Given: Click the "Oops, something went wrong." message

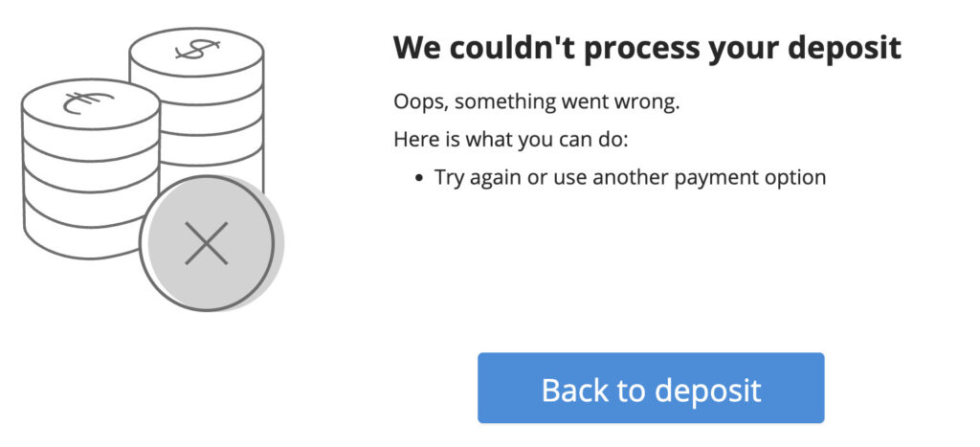Looking at the screenshot, I should (x=536, y=102).
